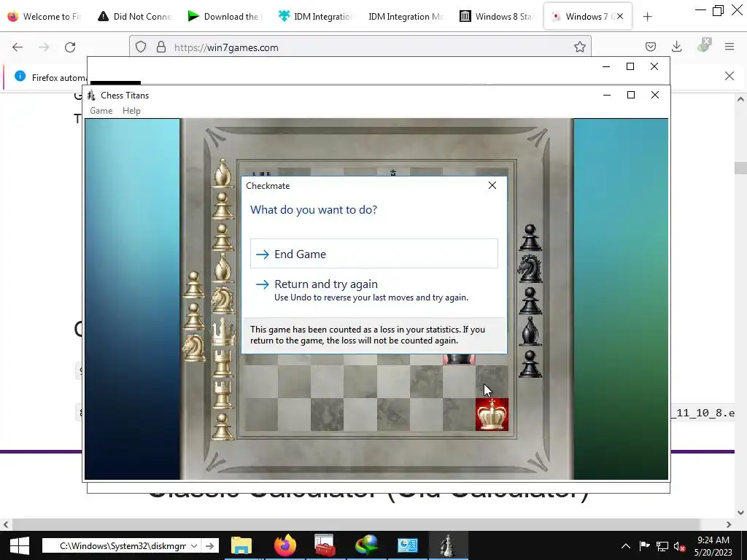Open control panel-style taskbar icon
Screen dimensions: 747x560
407,545
